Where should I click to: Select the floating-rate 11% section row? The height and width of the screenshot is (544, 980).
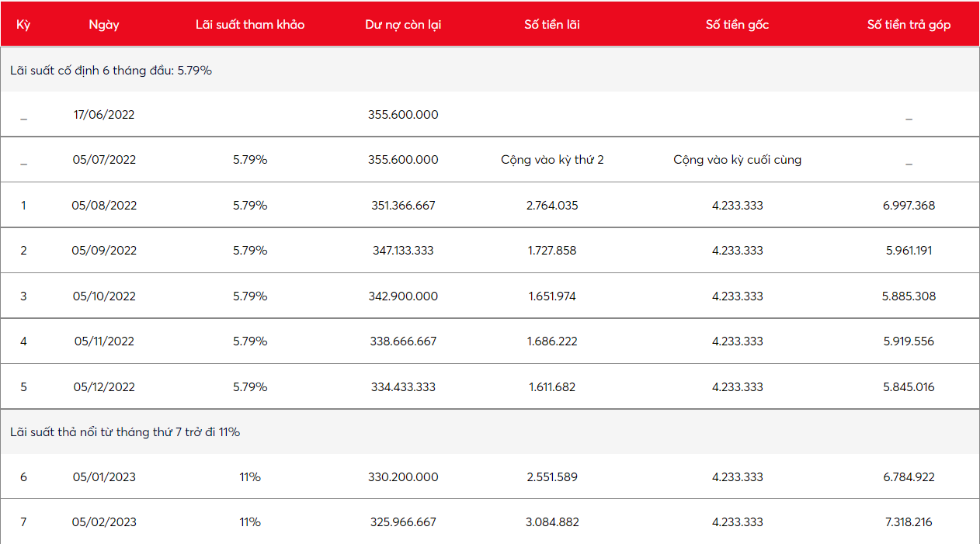pos(125,431)
